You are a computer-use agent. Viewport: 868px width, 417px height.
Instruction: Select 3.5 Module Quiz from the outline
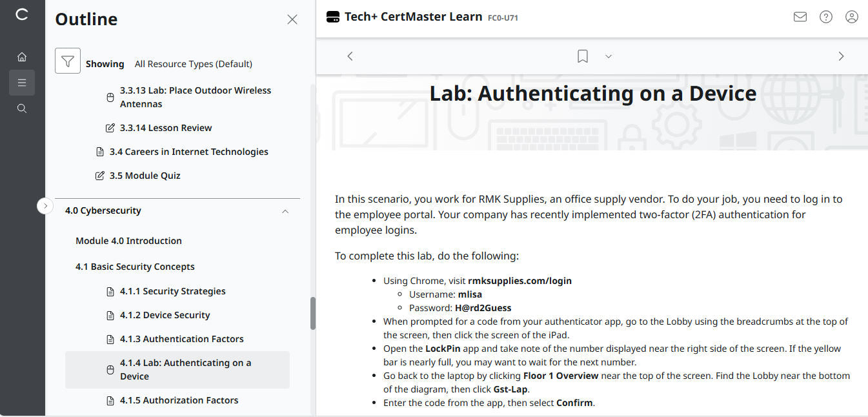click(145, 175)
